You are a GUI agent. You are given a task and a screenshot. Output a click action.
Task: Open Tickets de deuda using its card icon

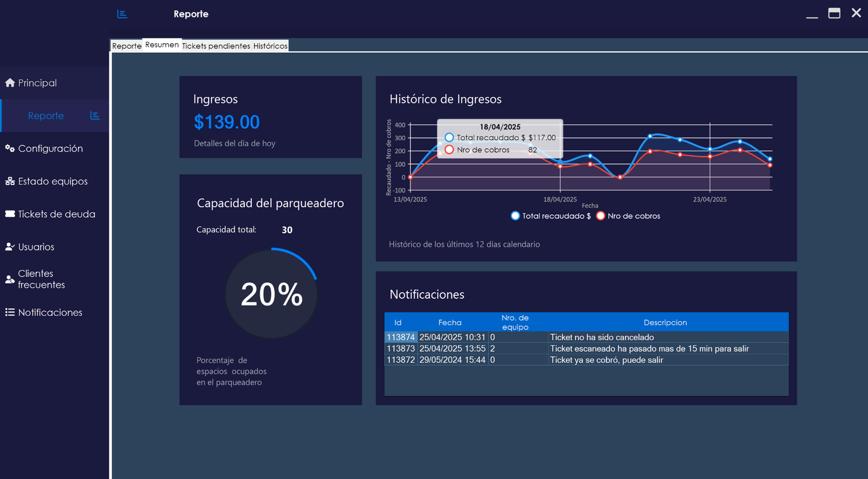tap(10, 214)
